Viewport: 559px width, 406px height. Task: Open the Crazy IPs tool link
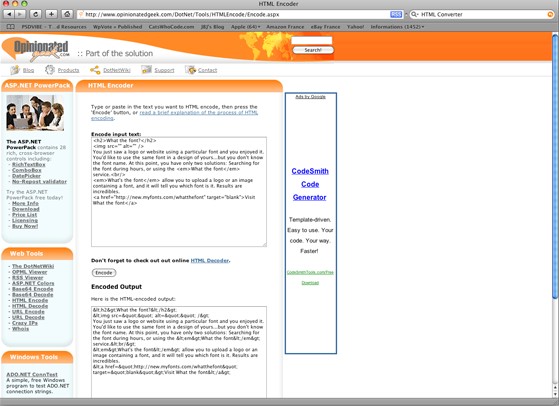click(25, 323)
